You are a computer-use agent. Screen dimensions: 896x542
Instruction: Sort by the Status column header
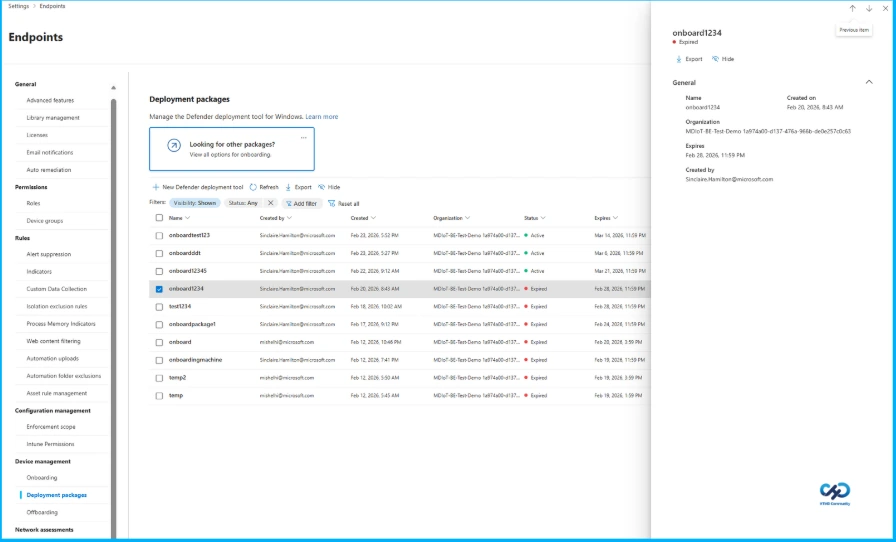(534, 218)
